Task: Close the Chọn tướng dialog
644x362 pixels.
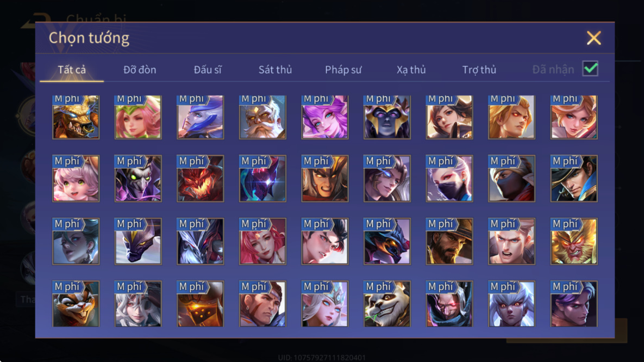Action: [593, 38]
